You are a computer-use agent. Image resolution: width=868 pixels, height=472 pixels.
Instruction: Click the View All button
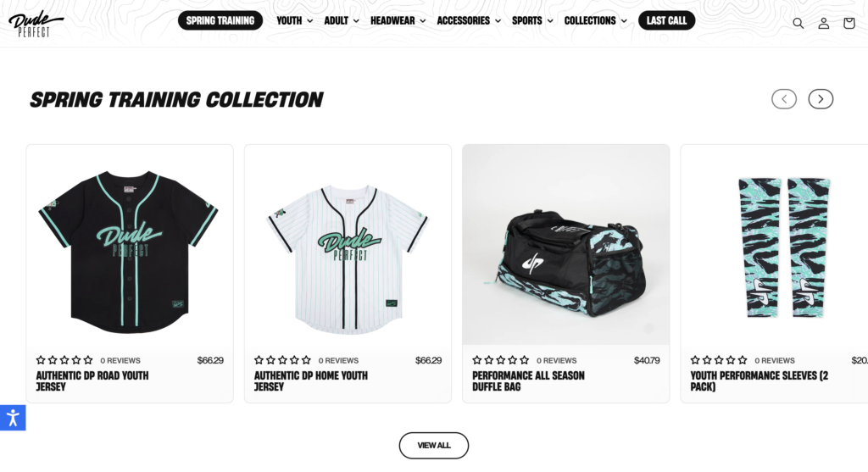coord(434,446)
